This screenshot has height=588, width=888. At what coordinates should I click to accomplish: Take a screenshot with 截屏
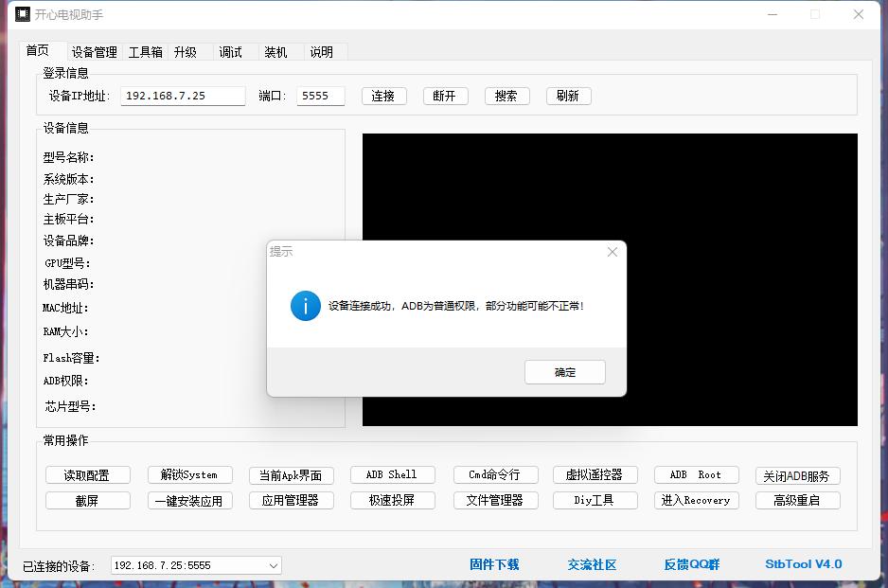click(89, 500)
